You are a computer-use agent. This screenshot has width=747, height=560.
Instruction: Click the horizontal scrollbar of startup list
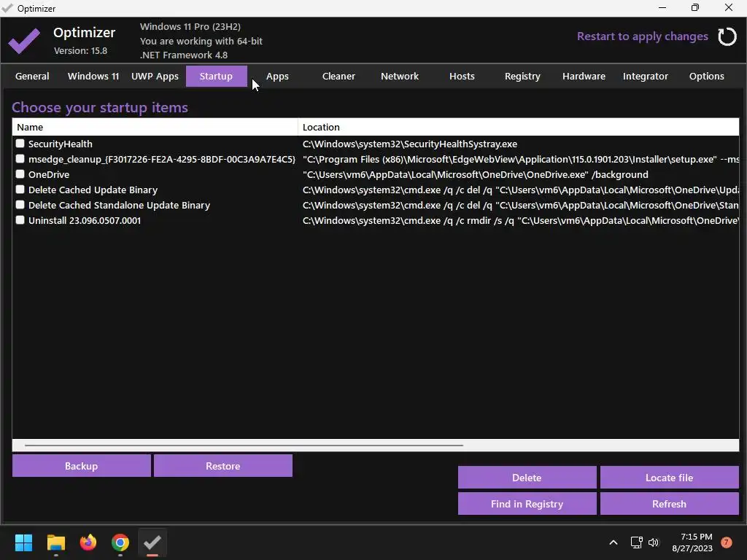tap(244, 446)
